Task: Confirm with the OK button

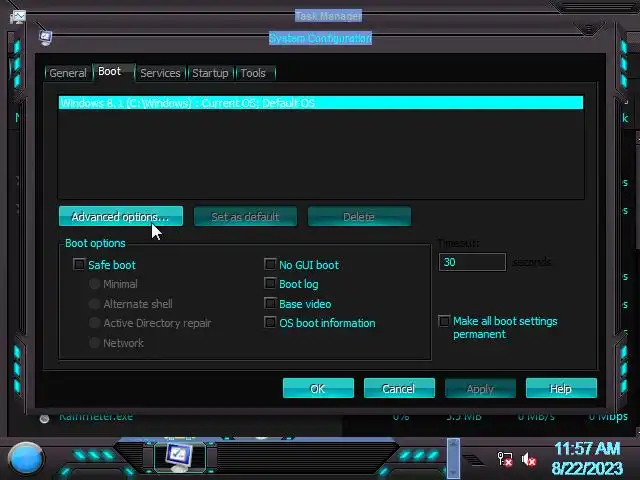Action: (x=318, y=388)
